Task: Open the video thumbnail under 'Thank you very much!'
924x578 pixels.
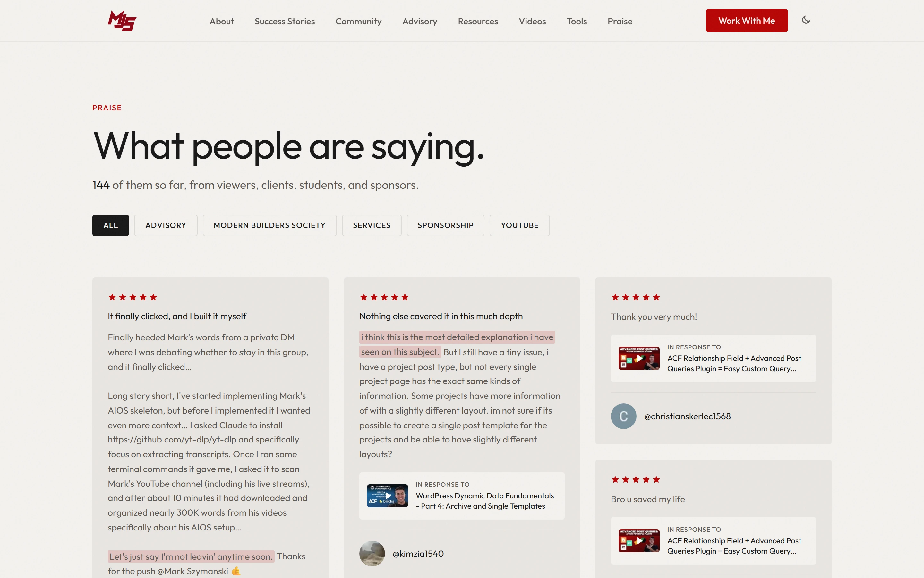Action: pyautogui.click(x=639, y=358)
